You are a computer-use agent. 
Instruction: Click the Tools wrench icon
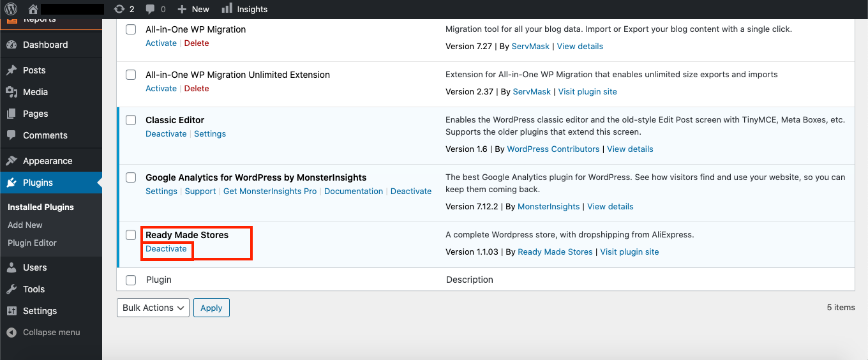coord(11,289)
